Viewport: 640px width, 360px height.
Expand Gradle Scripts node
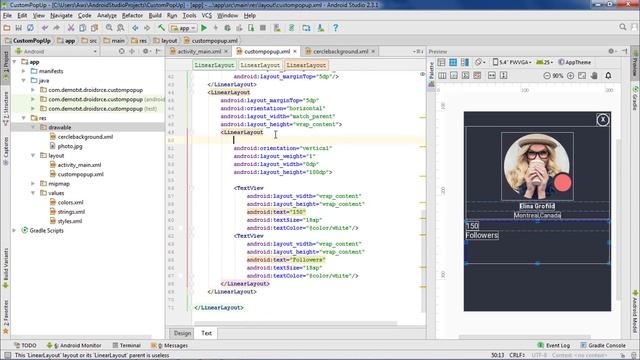tap(15, 231)
